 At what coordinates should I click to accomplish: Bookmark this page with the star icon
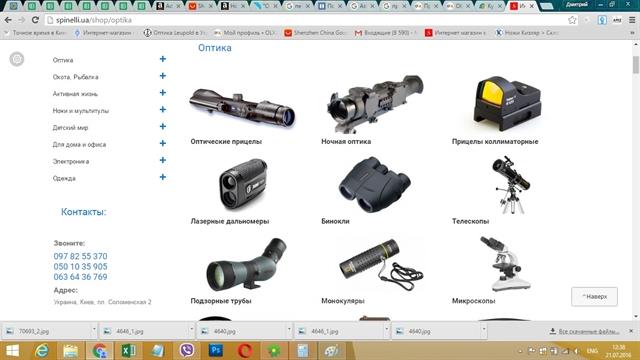point(572,20)
